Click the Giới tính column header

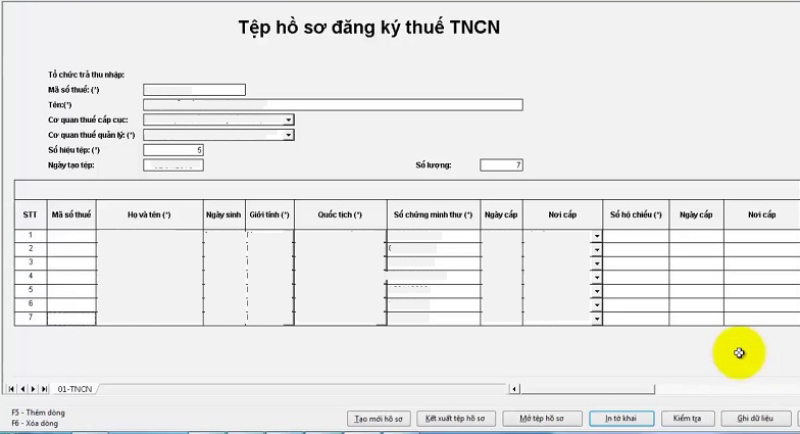pyautogui.click(x=269, y=215)
